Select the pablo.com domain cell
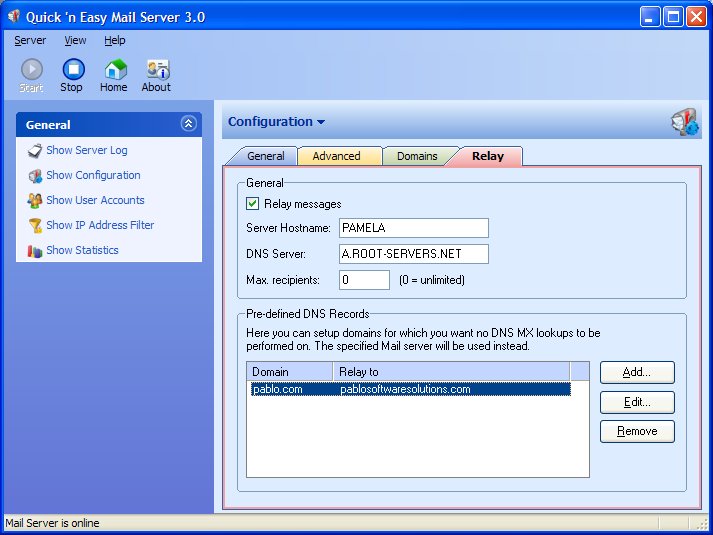 tap(277, 390)
